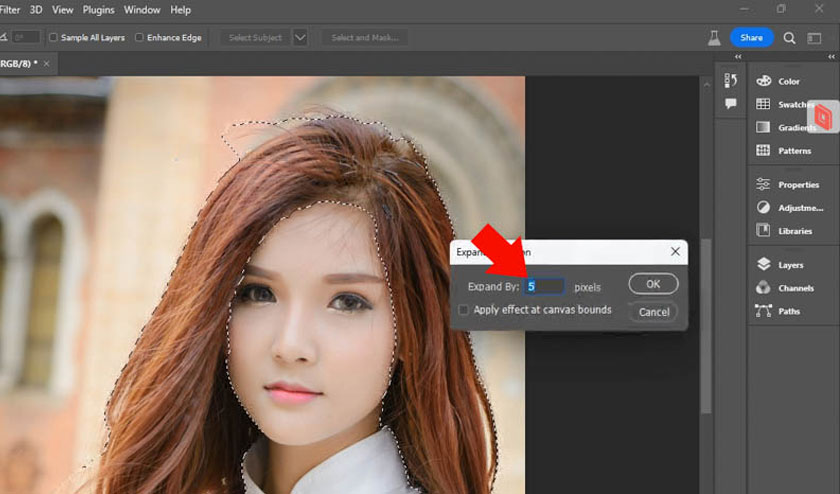The width and height of the screenshot is (840, 494).
Task: Open the Comments panel icon
Action: click(x=731, y=104)
